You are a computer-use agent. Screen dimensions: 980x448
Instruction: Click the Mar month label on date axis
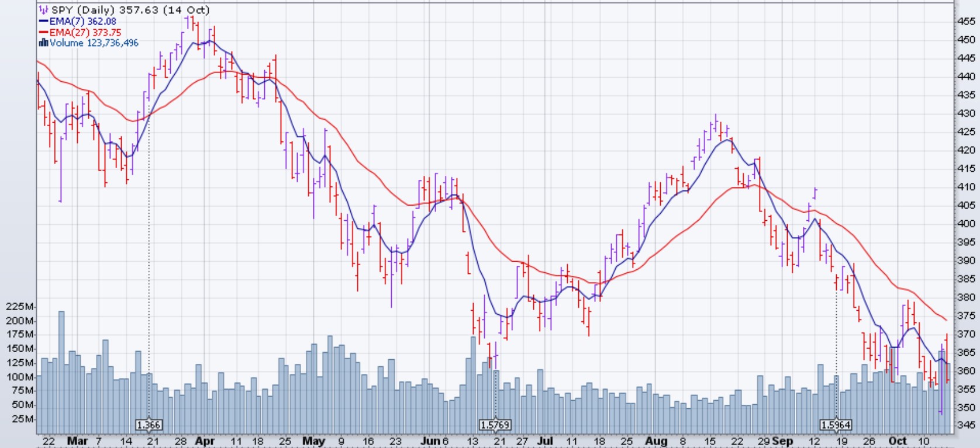coord(77,441)
